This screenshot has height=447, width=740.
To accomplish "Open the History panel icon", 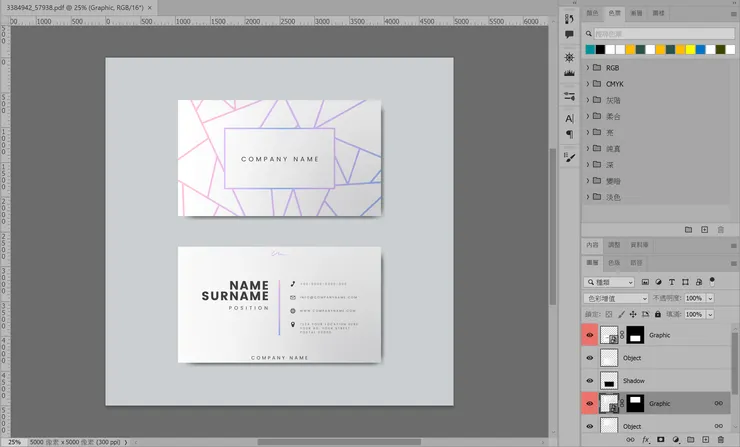I will tap(569, 17).
